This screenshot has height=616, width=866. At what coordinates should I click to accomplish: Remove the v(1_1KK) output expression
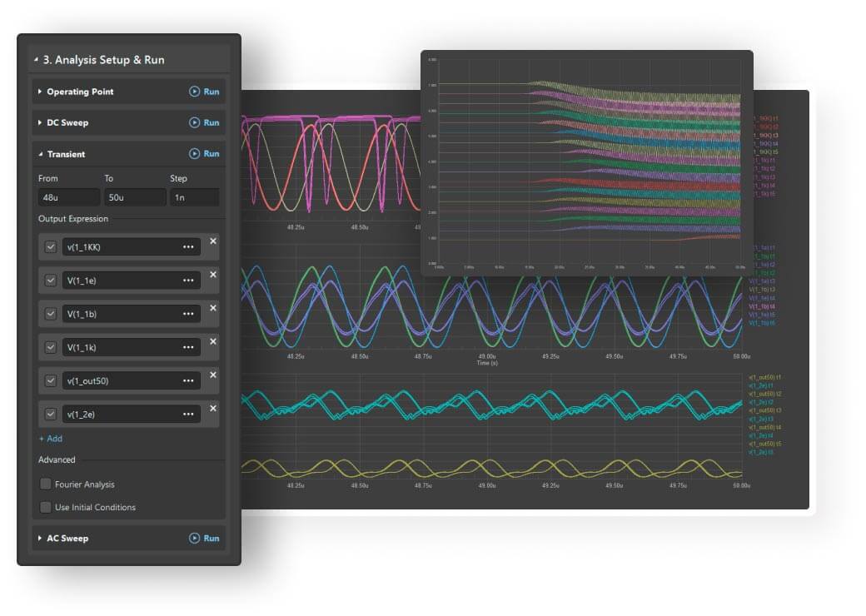212,241
